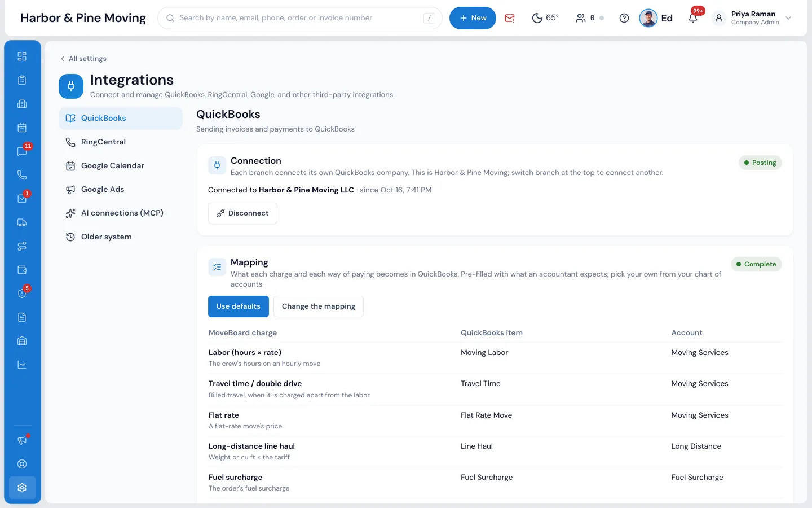The width and height of the screenshot is (812, 508).
Task: Open the Older system tab
Action: [x=121, y=237]
